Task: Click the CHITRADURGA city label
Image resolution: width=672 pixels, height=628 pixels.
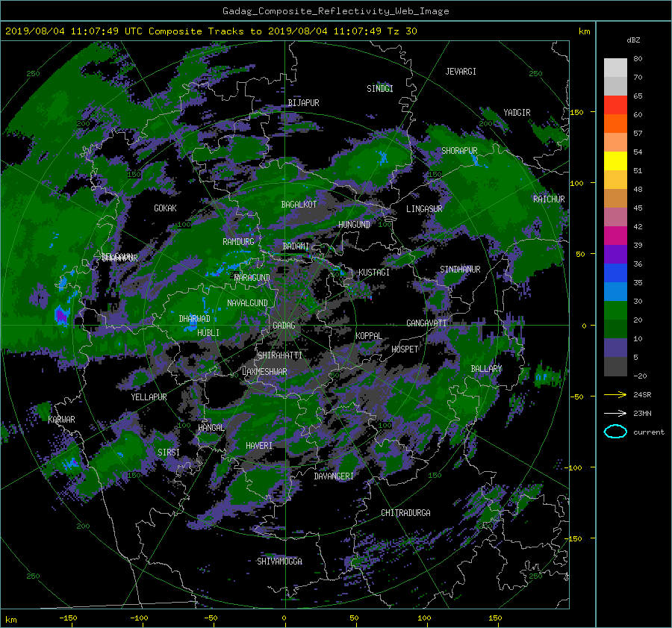Action: [405, 513]
